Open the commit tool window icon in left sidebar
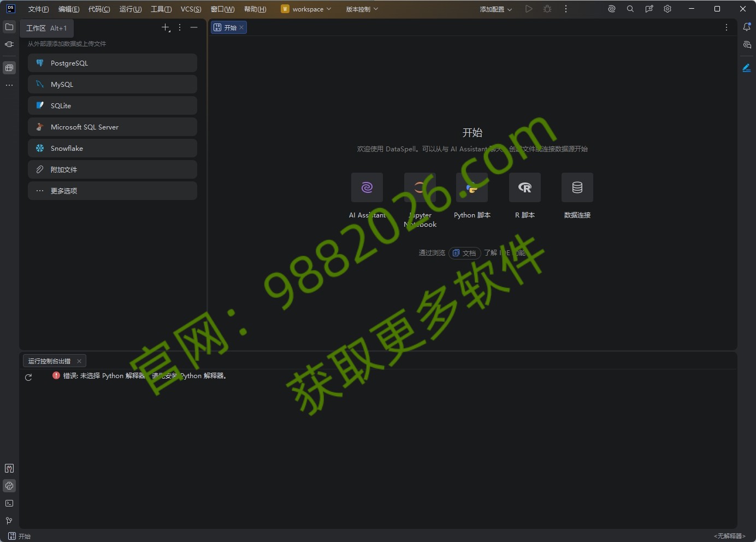Screen dimensions: 756x542 coord(9,44)
